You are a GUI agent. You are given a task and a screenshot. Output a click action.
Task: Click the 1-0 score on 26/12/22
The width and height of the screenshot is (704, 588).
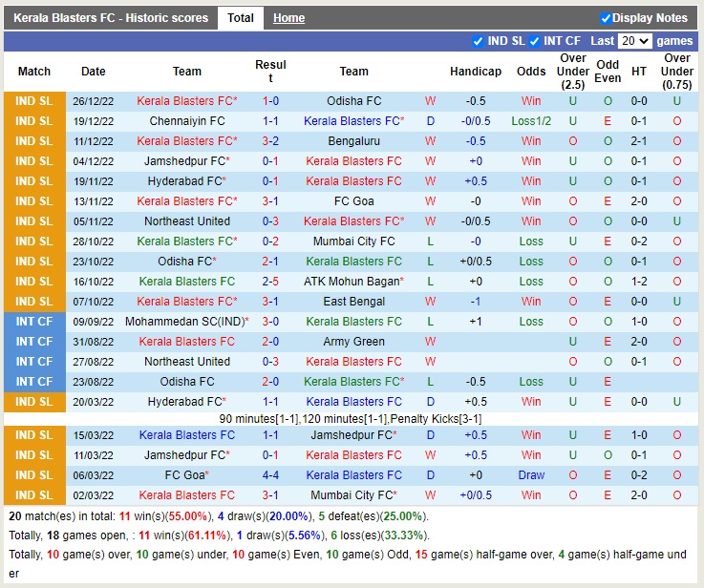(x=270, y=101)
